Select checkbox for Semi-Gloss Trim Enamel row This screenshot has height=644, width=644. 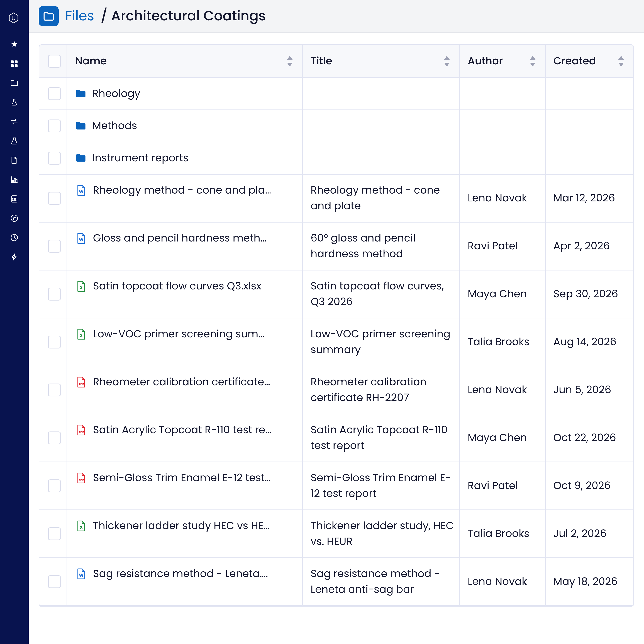pyautogui.click(x=54, y=486)
